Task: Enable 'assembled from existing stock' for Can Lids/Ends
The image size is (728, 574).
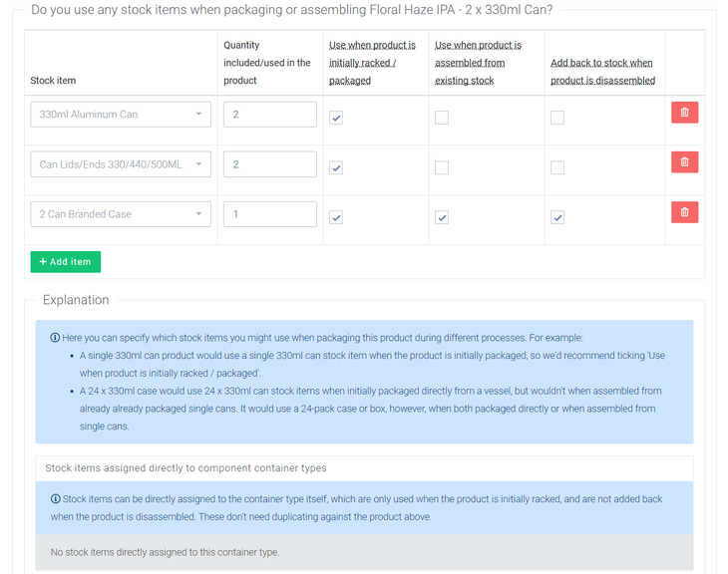Action: (442, 167)
